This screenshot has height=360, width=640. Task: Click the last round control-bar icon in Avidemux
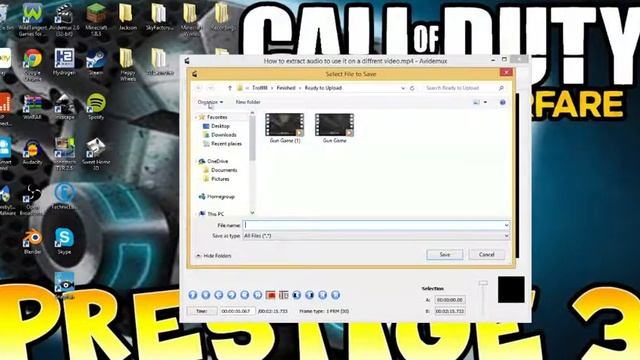(336, 295)
